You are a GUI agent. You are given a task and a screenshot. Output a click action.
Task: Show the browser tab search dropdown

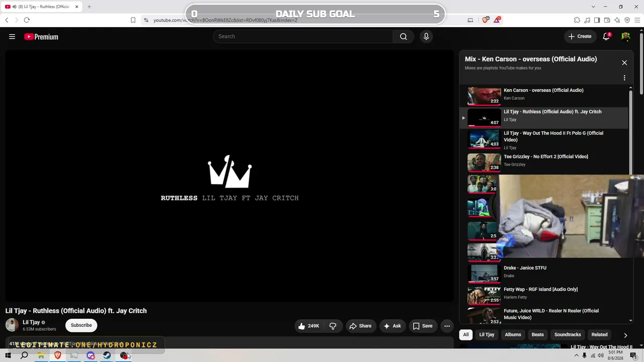593,7
